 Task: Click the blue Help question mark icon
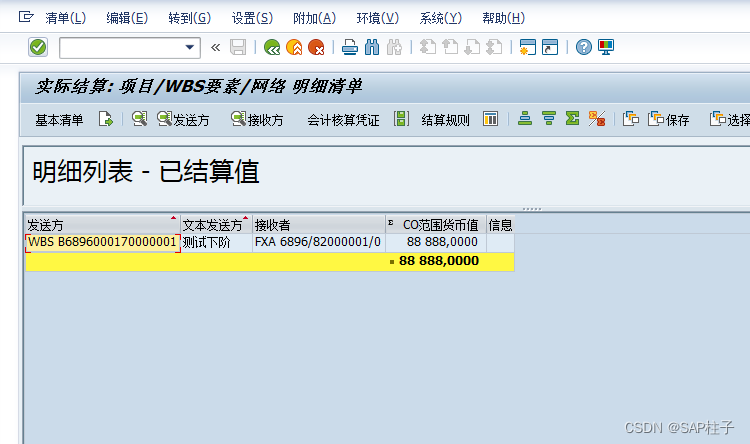(584, 47)
